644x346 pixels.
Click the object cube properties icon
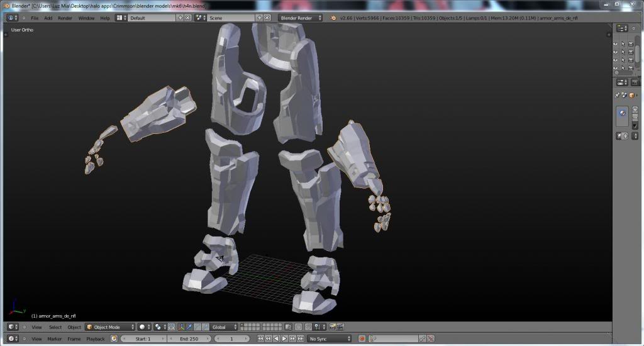pos(631,96)
